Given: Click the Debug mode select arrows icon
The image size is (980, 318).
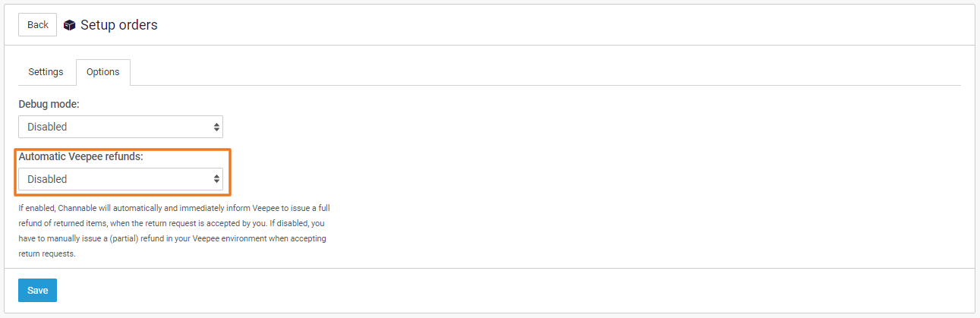Looking at the screenshot, I should tap(216, 127).
